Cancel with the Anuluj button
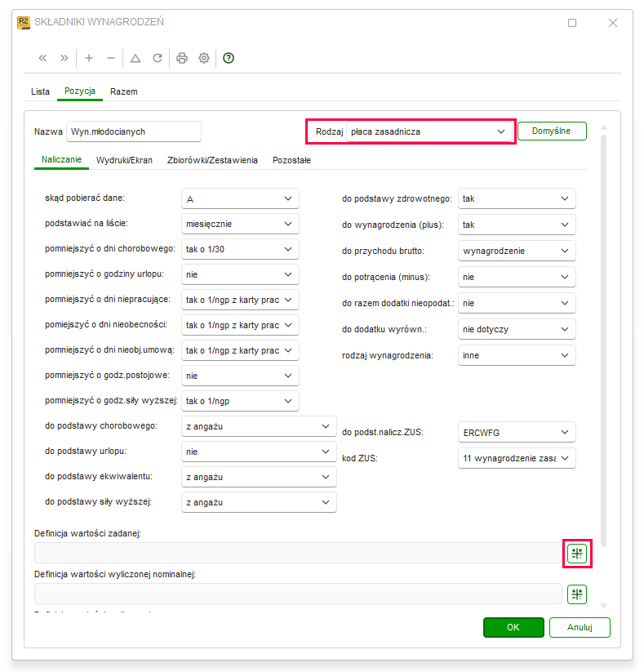The height and width of the screenshot is (672, 644). click(580, 627)
